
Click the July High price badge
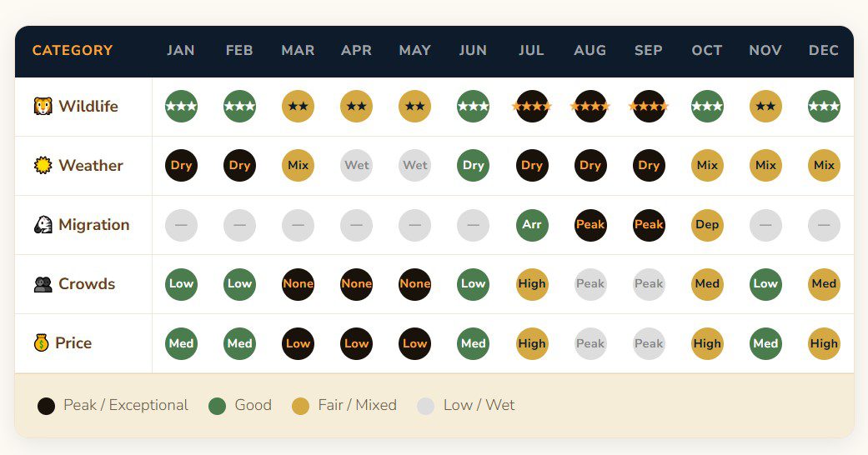[532, 343]
